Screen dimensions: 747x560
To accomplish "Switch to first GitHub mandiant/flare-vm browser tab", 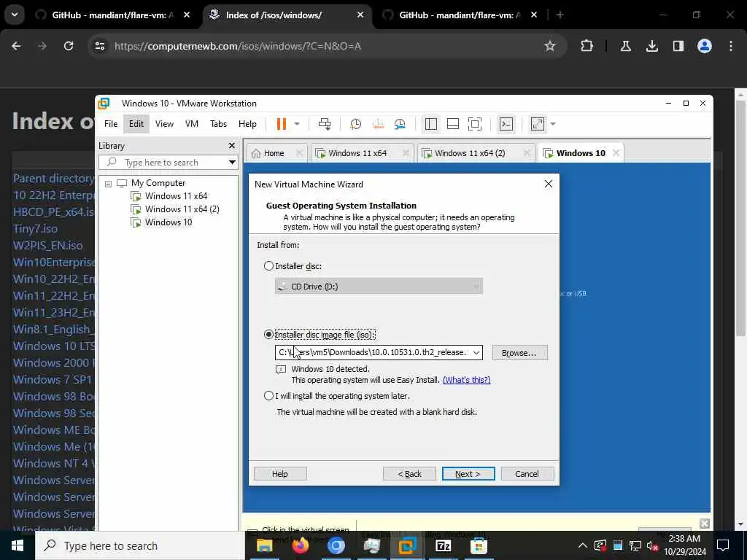I will click(x=113, y=15).
